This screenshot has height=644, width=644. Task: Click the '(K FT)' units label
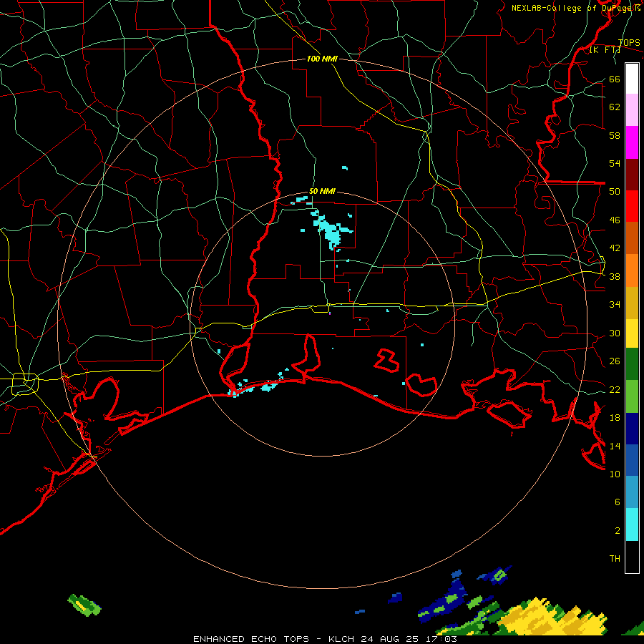[x=605, y=50]
